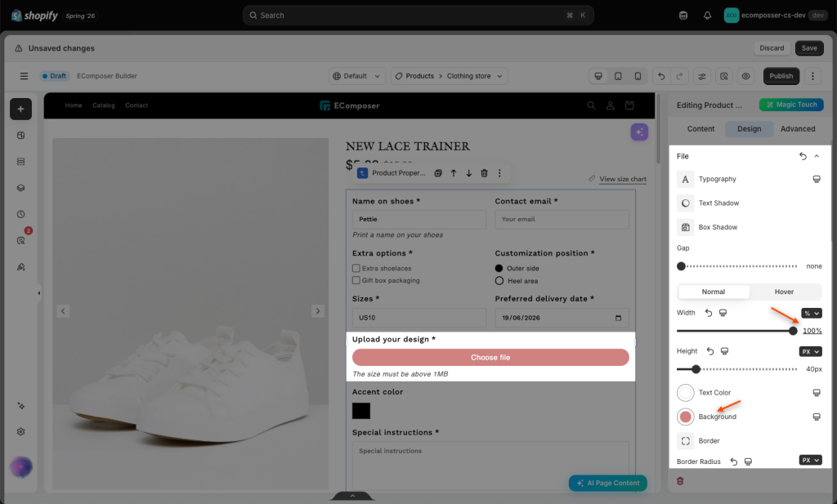The height and width of the screenshot is (504, 837).
Task: Open page settings sliders icon
Action: [x=702, y=76]
